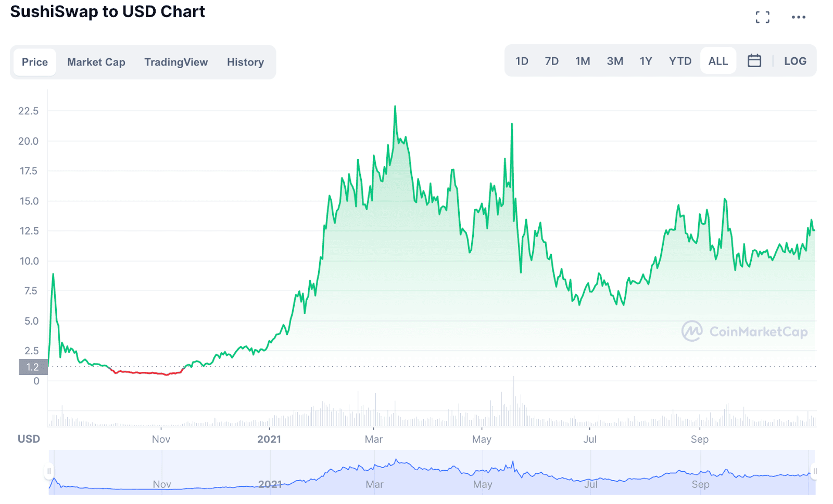This screenshot has height=504, width=833.
Task: Open the fullscreen chart view icon
Action: (x=762, y=17)
